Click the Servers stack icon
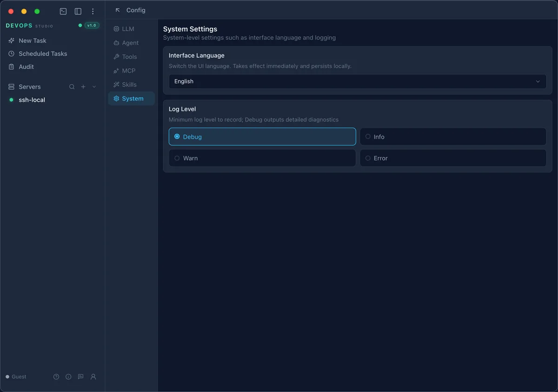This screenshot has height=392, width=558. point(12,87)
